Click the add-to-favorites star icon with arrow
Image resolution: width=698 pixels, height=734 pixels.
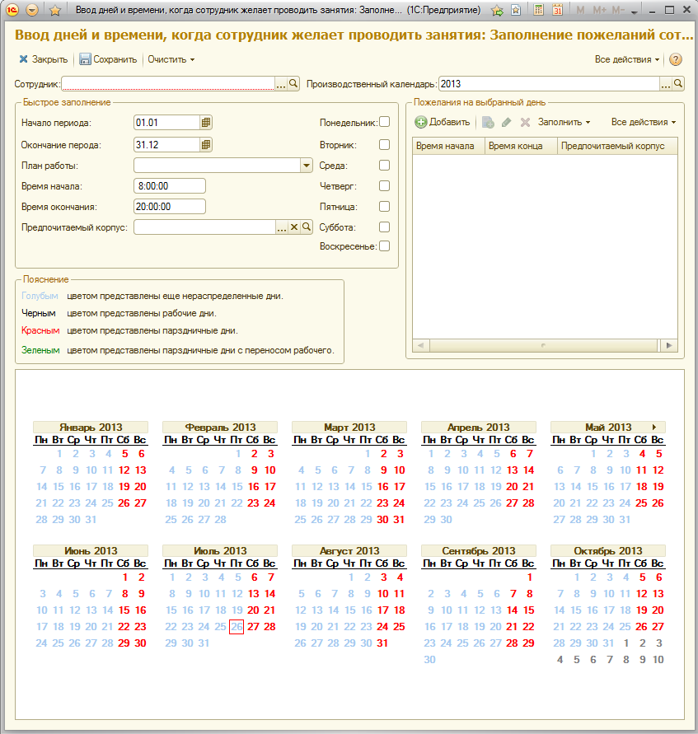coord(497,10)
